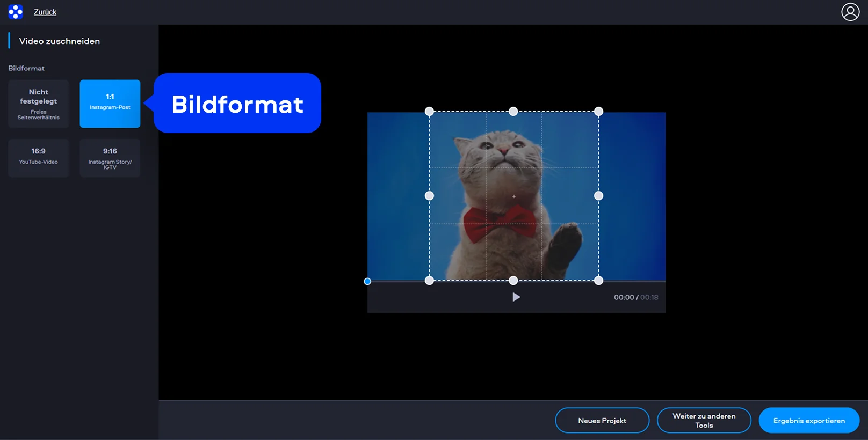The width and height of the screenshot is (868, 440).
Task: Click the bottom-left crop corner handle
Action: click(429, 280)
